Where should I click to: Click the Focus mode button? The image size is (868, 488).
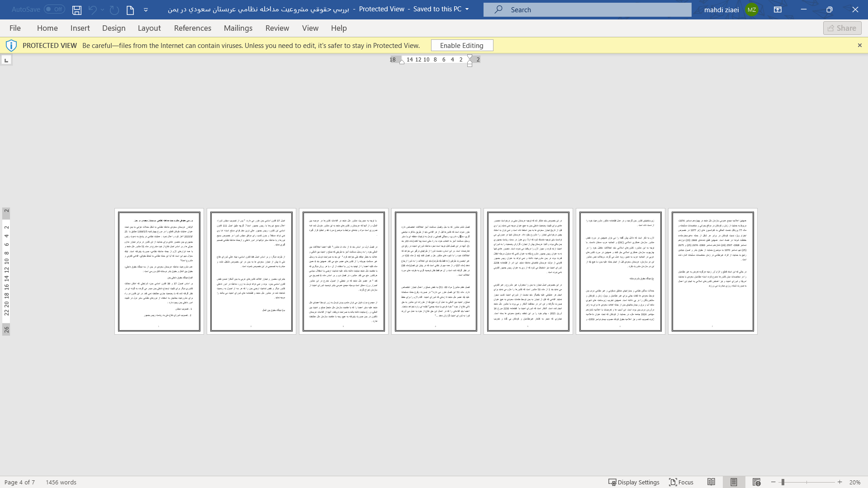tap(681, 482)
